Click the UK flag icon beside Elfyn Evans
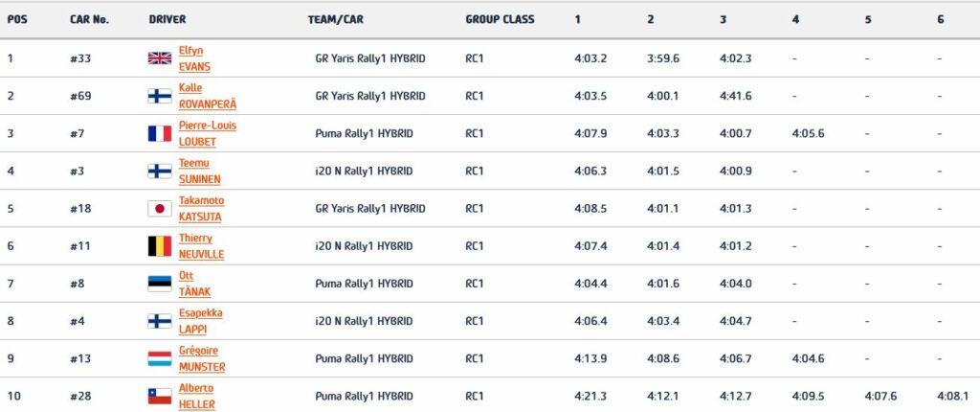 pos(159,58)
